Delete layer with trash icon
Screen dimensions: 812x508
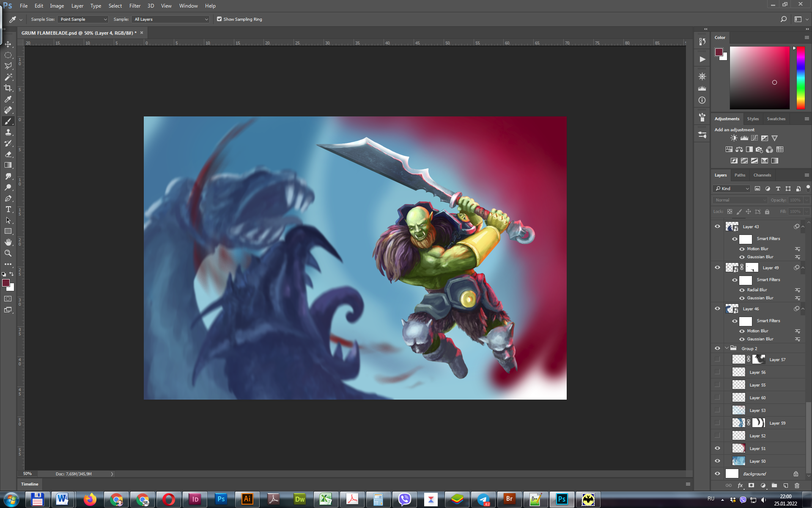(x=797, y=486)
